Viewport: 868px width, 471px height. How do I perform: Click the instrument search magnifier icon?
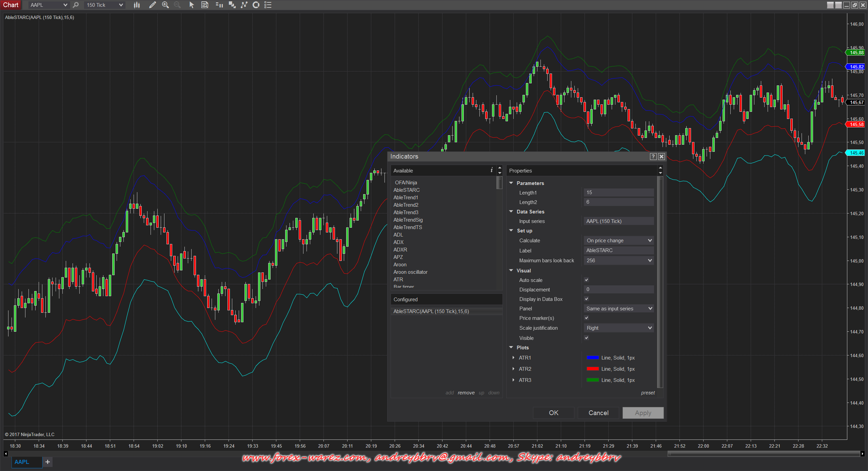tap(76, 5)
